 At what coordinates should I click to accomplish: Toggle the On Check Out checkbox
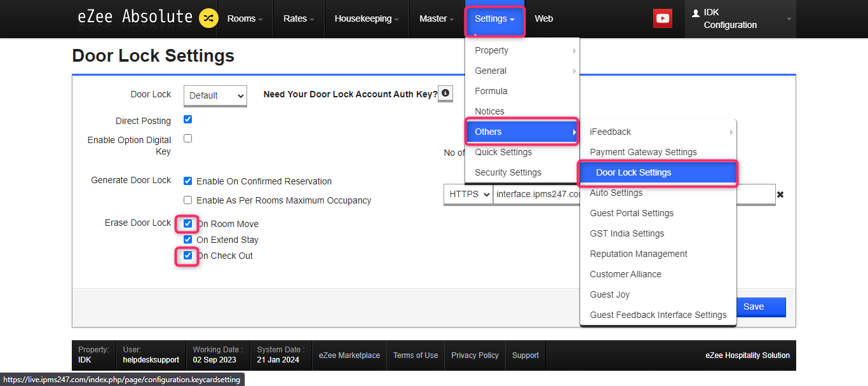(x=187, y=256)
